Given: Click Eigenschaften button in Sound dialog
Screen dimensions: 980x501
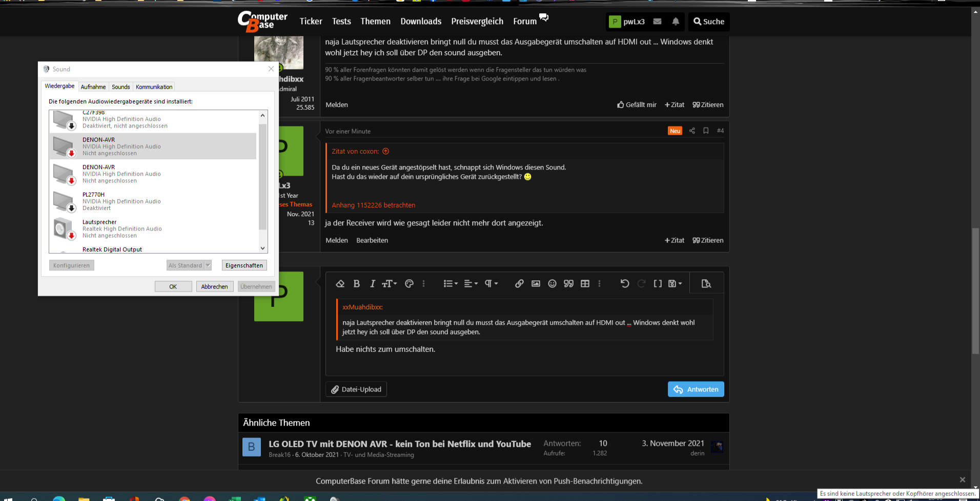Looking at the screenshot, I should click(244, 265).
